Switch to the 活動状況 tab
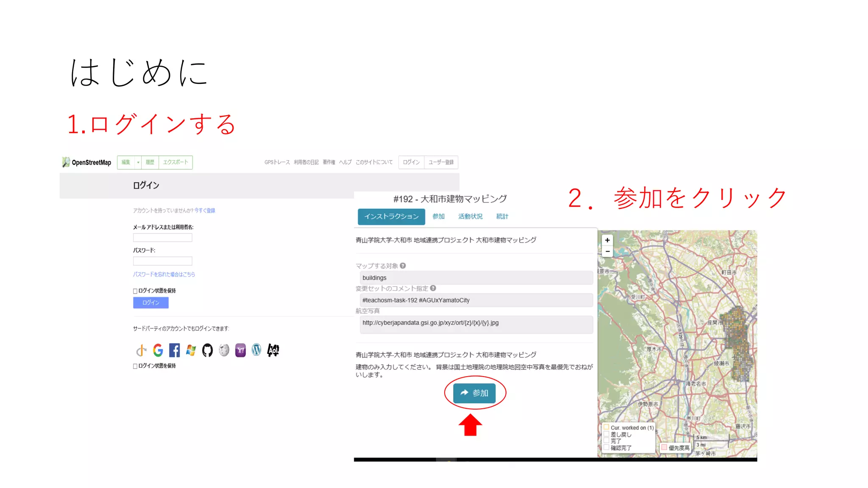Image resolution: width=868 pixels, height=488 pixels. pyautogui.click(x=470, y=216)
